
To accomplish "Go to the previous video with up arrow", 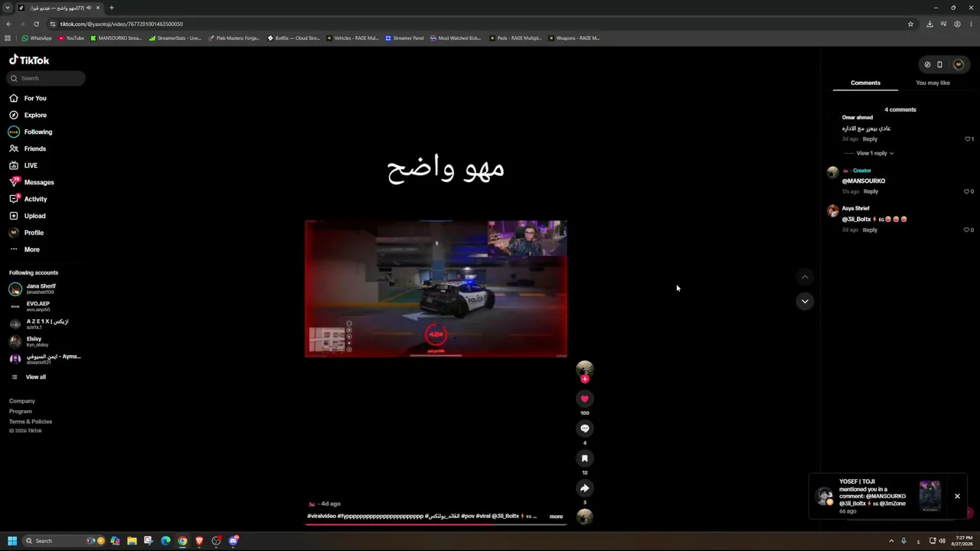I will (805, 277).
